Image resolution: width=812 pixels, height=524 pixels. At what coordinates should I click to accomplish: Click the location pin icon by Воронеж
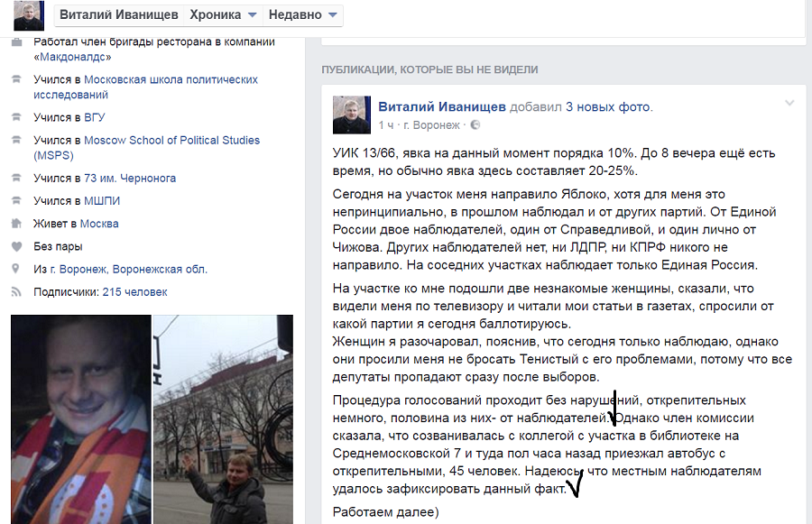(16, 269)
